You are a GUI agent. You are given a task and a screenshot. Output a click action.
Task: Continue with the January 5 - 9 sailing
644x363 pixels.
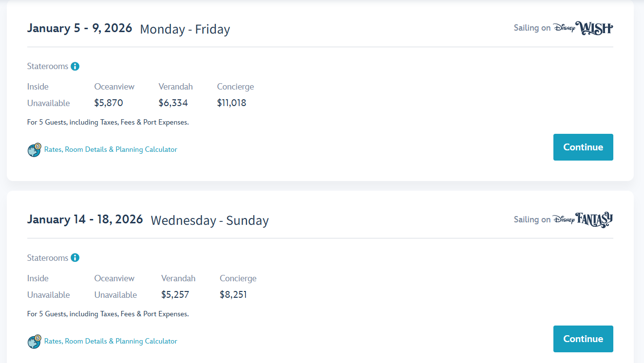(583, 147)
